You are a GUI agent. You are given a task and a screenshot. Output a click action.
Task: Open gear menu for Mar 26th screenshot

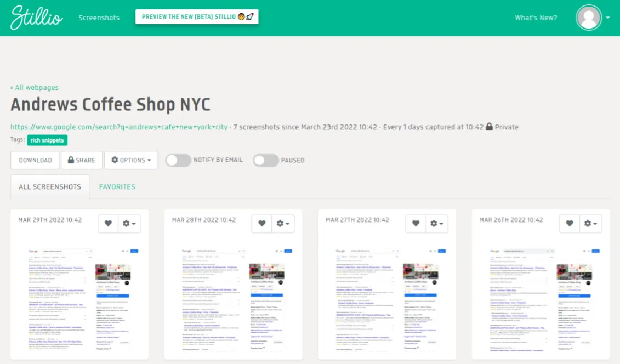(591, 223)
